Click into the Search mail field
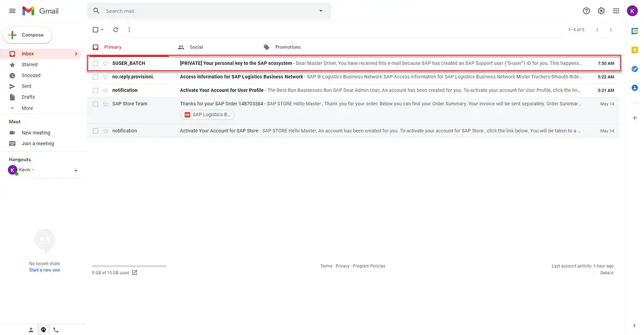This screenshot has width=644, height=335. 210,11
